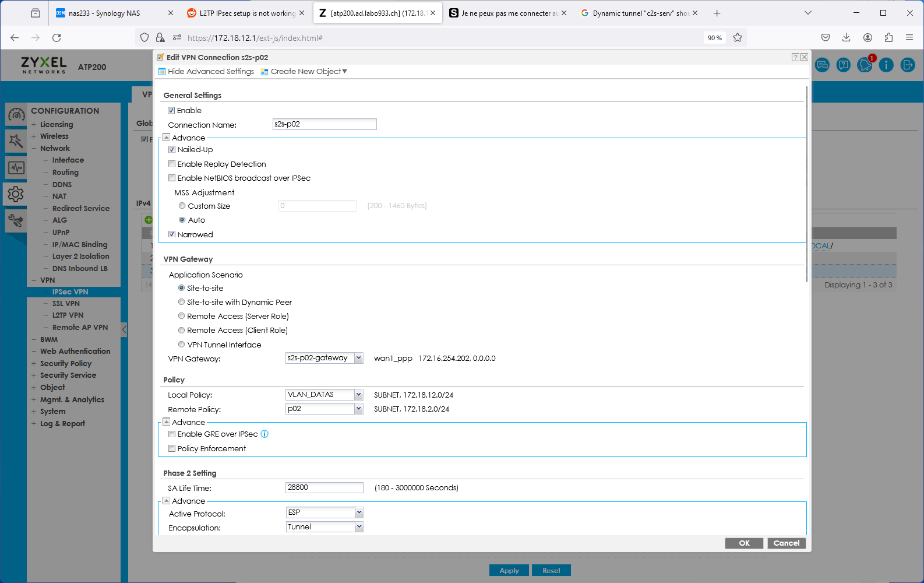Image resolution: width=924 pixels, height=583 pixels.
Task: Open Create New Object menu
Action: pos(304,72)
